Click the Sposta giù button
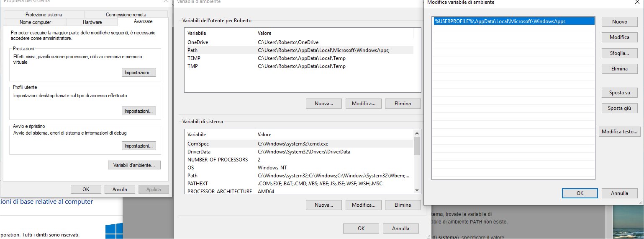The width and height of the screenshot is (644, 239). point(620,108)
